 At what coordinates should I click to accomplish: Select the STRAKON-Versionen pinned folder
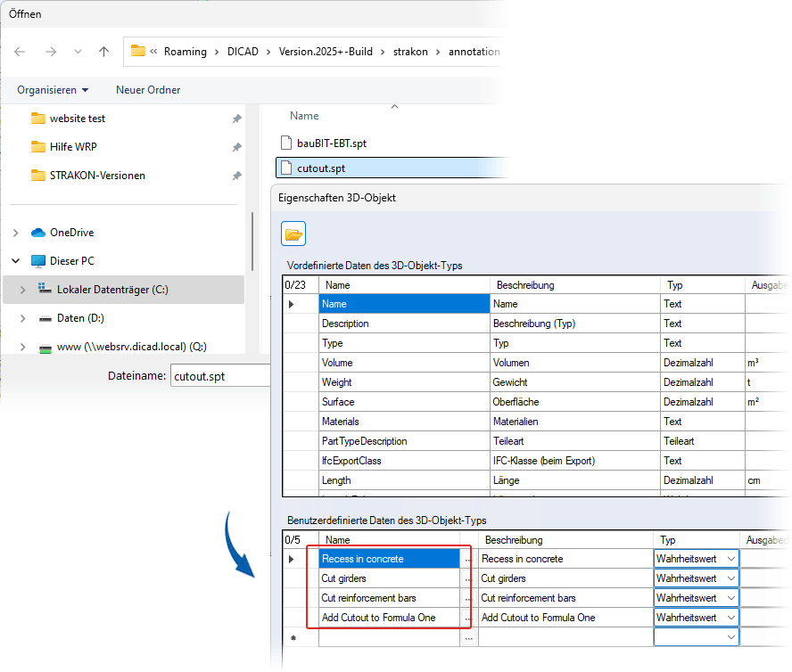coord(97,176)
